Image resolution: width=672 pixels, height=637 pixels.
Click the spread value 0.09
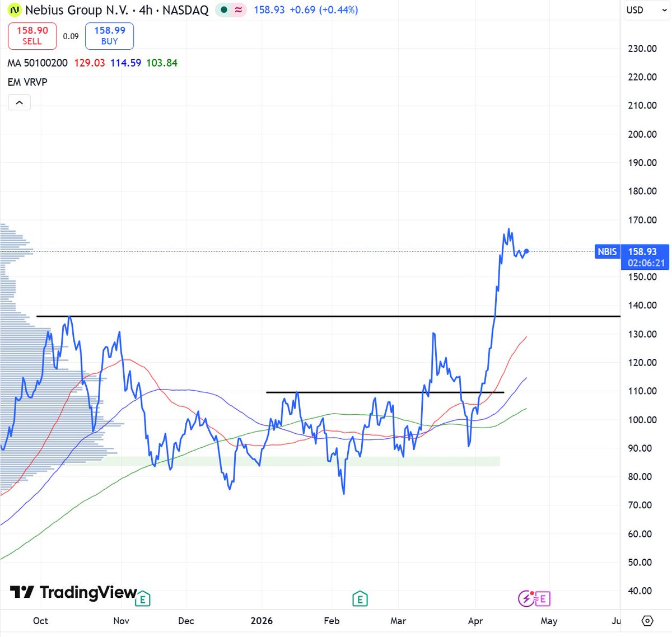tap(71, 36)
